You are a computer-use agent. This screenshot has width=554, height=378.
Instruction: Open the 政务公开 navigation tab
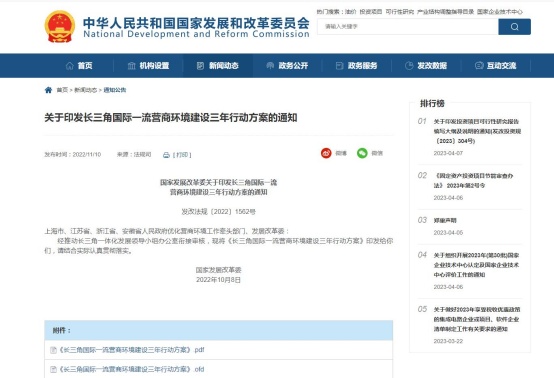click(x=287, y=66)
